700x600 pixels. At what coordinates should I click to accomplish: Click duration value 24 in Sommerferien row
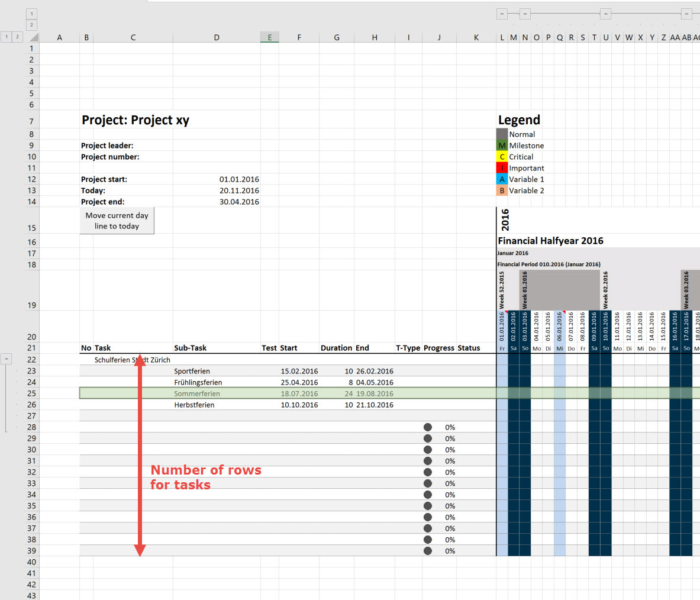coord(348,393)
